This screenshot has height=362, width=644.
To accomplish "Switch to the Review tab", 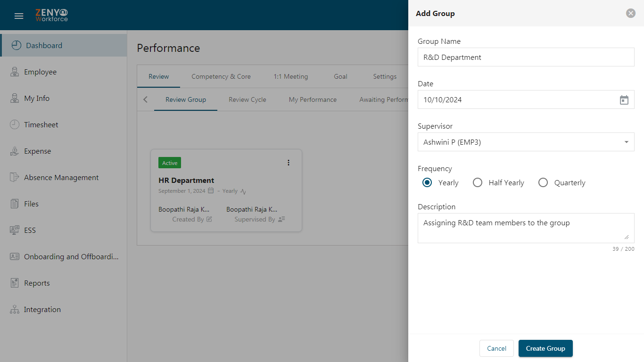I will [158, 76].
